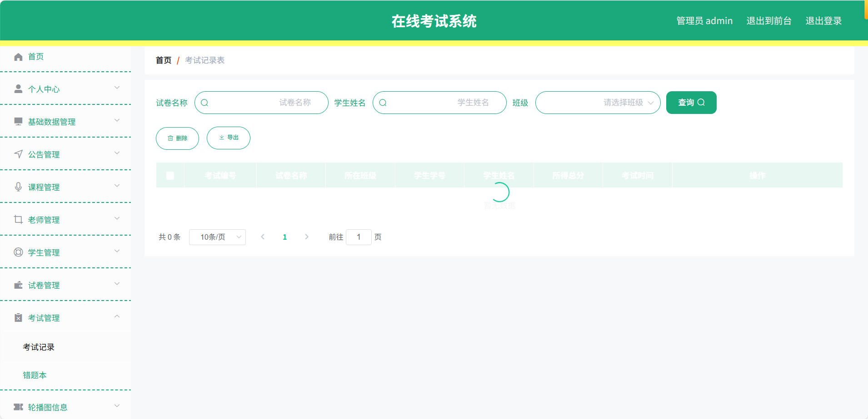This screenshot has width=868, height=419.
Task: Click search icon in 学生姓名 field
Action: 383,103
